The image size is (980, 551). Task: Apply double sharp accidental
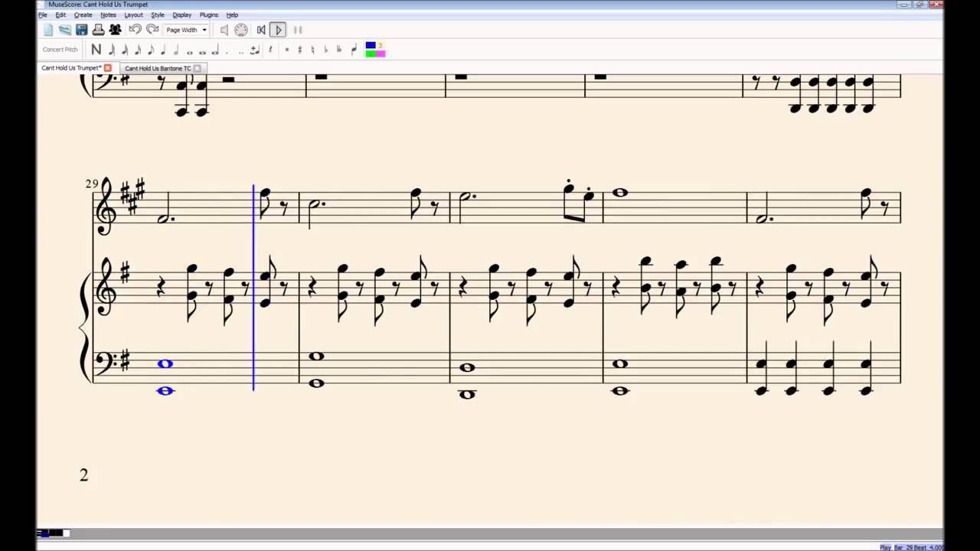pos(287,50)
